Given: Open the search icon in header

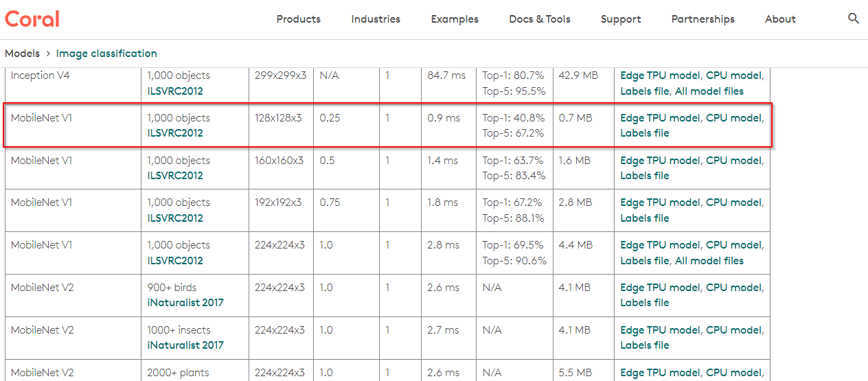Looking at the screenshot, I should click(854, 19).
